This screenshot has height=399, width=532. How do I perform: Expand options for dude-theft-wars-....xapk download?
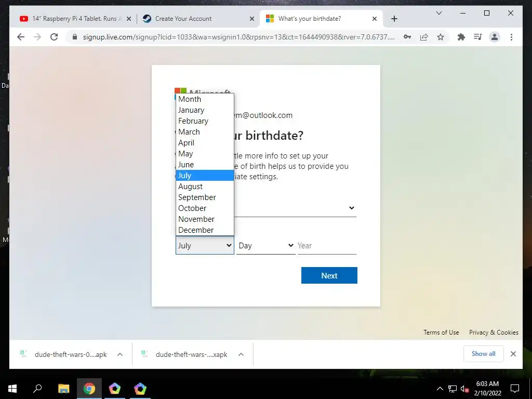pyautogui.click(x=241, y=354)
